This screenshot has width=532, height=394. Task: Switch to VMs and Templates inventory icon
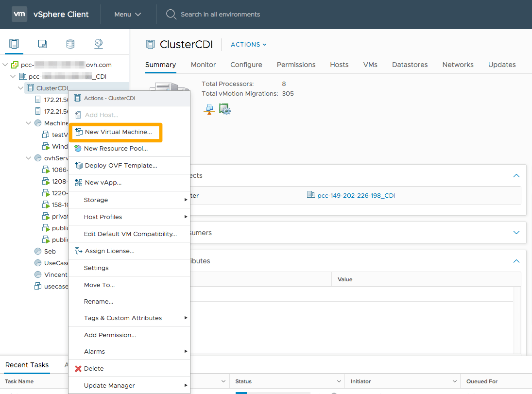tap(42, 44)
